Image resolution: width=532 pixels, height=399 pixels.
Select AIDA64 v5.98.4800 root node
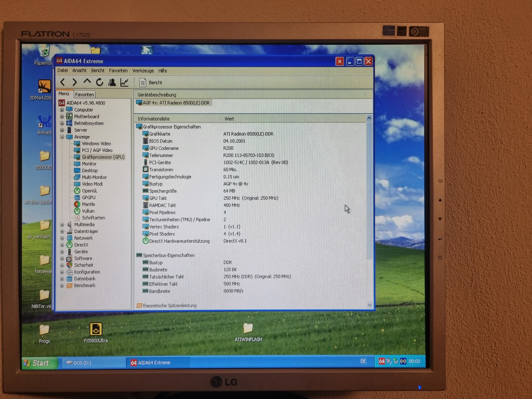86,103
